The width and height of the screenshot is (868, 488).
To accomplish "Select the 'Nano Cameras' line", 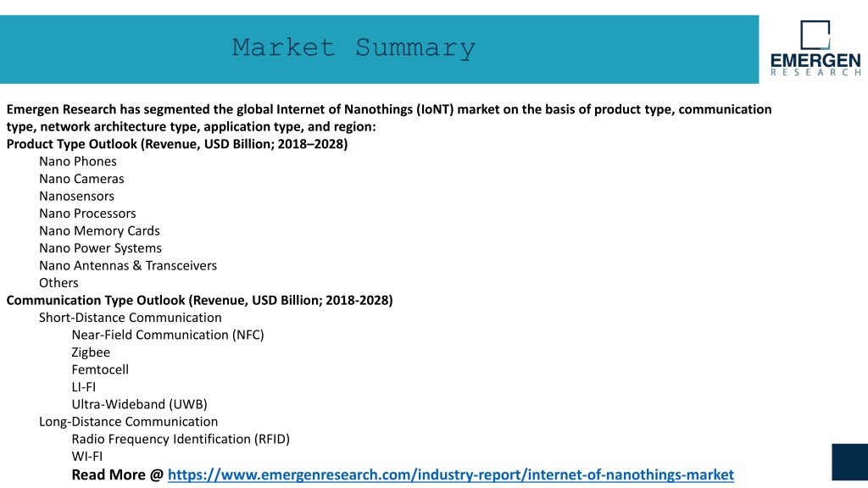I will coord(81,179).
